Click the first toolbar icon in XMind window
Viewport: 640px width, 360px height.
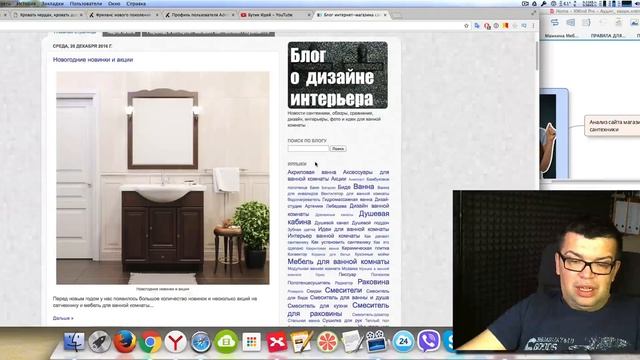pos(555,22)
